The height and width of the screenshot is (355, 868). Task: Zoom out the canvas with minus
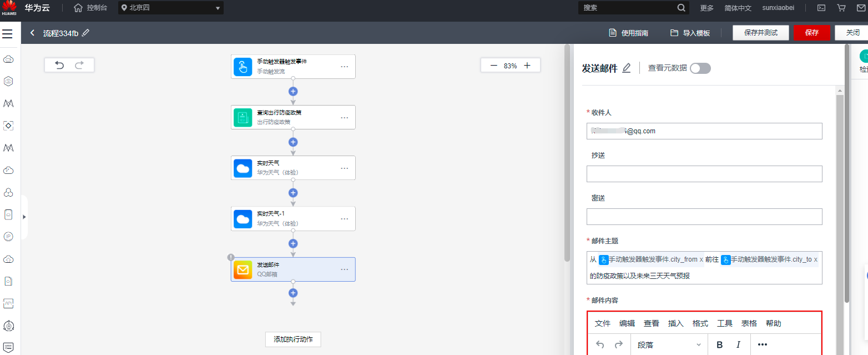point(493,66)
